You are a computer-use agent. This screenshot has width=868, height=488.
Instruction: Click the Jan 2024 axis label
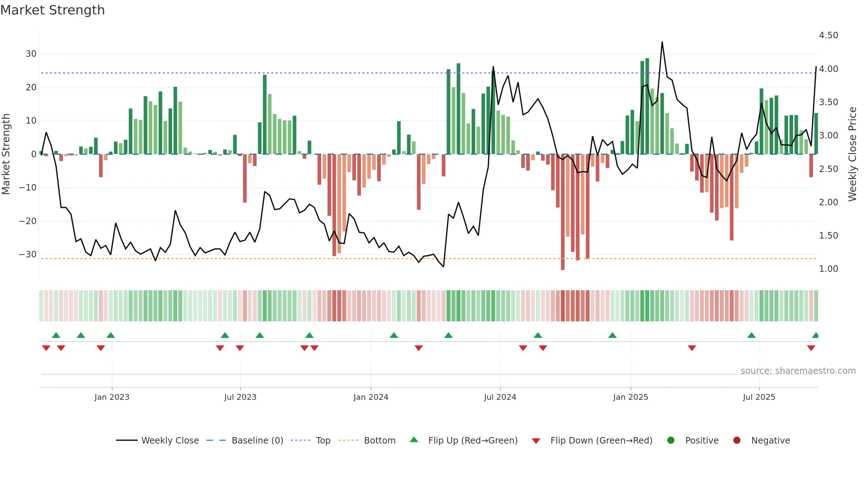coord(371,397)
